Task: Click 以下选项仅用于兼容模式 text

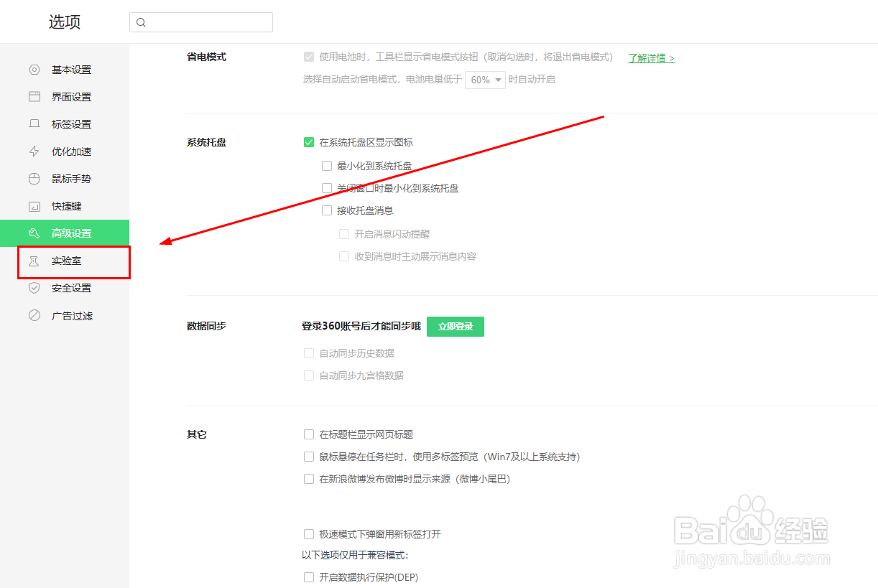Action: pyautogui.click(x=355, y=556)
